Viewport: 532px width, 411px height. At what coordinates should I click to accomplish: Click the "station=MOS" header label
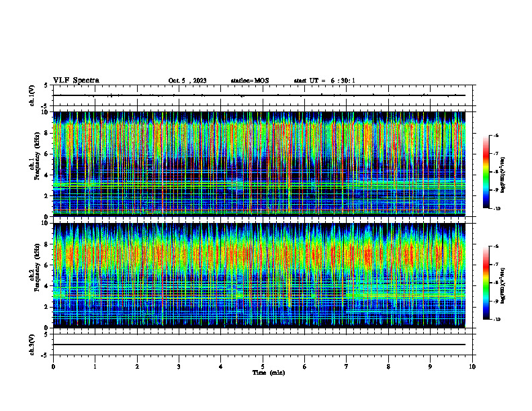click(x=250, y=81)
